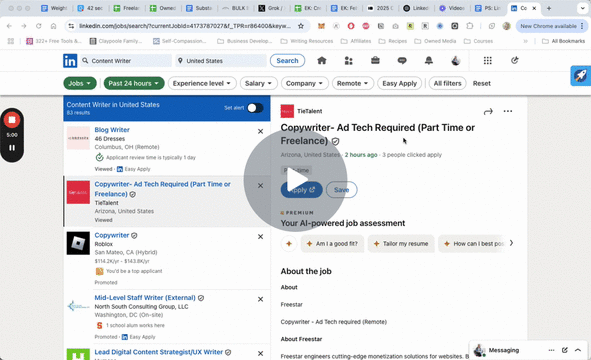
Task: Open Company filter dropdown
Action: 305,83
